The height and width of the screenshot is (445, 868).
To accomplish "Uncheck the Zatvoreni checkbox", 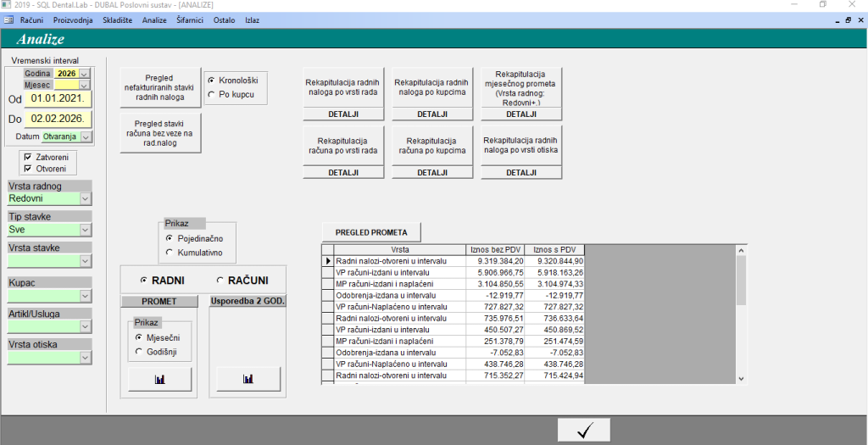I will [x=29, y=157].
